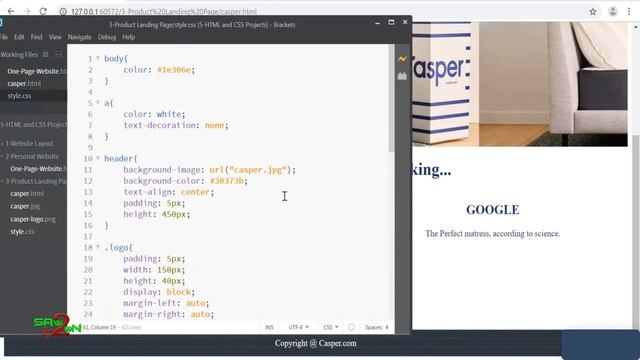Open One-Page-Website.html in 2-Personal Website folder
The width and height of the screenshot is (640, 360).
coord(38,169)
